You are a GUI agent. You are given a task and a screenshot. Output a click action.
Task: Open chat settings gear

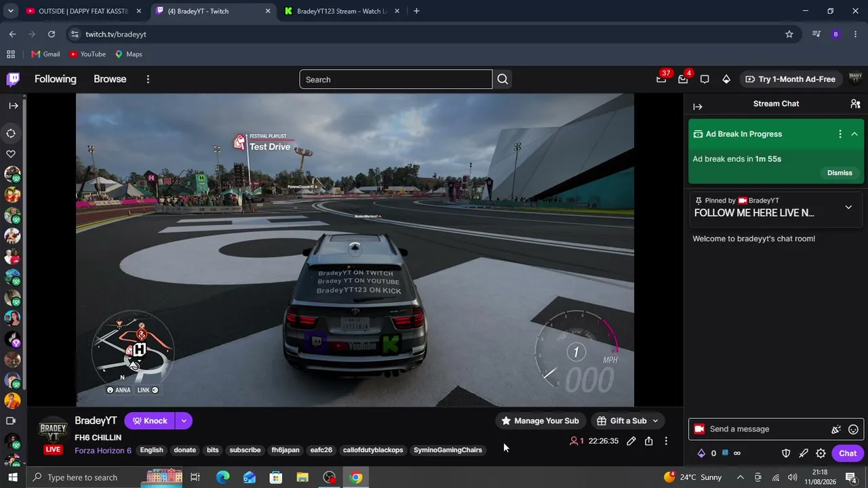(821, 453)
